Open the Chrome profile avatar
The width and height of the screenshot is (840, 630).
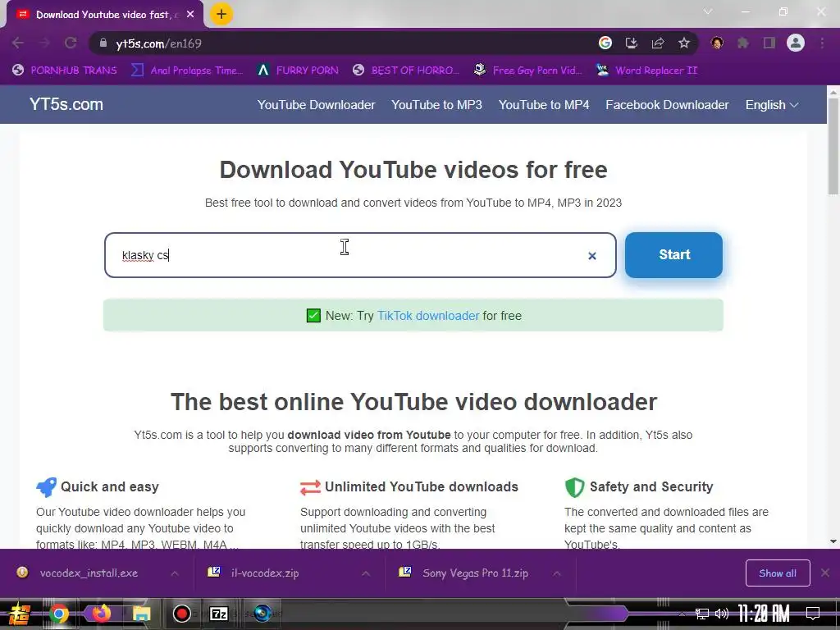coord(796,43)
